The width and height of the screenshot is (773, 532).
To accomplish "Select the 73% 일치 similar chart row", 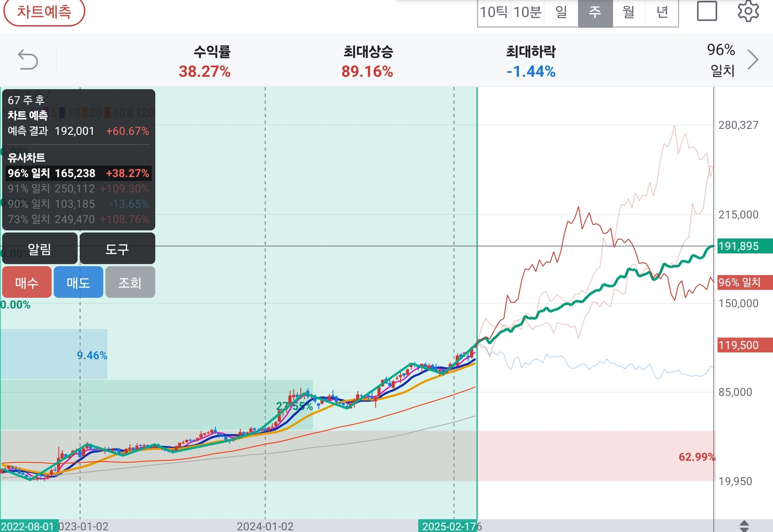I will (x=78, y=219).
